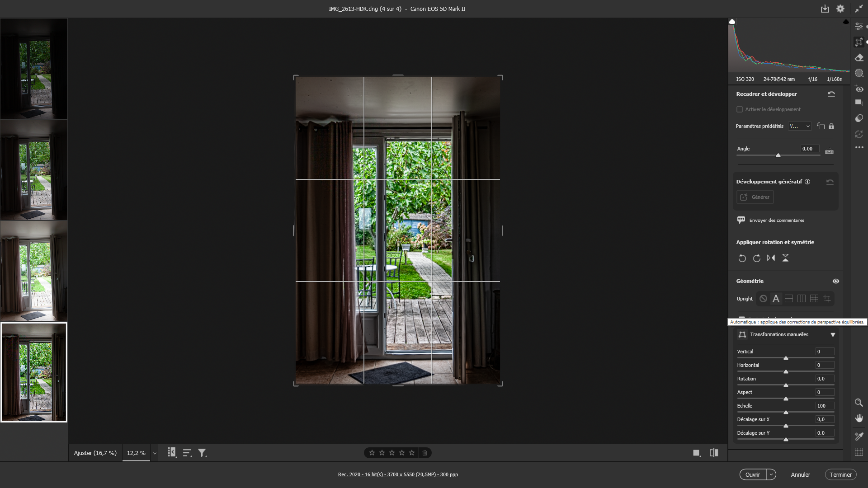The width and height of the screenshot is (868, 488).
Task: Choose the Upright vertical-only correction icon
Action: tap(802, 299)
